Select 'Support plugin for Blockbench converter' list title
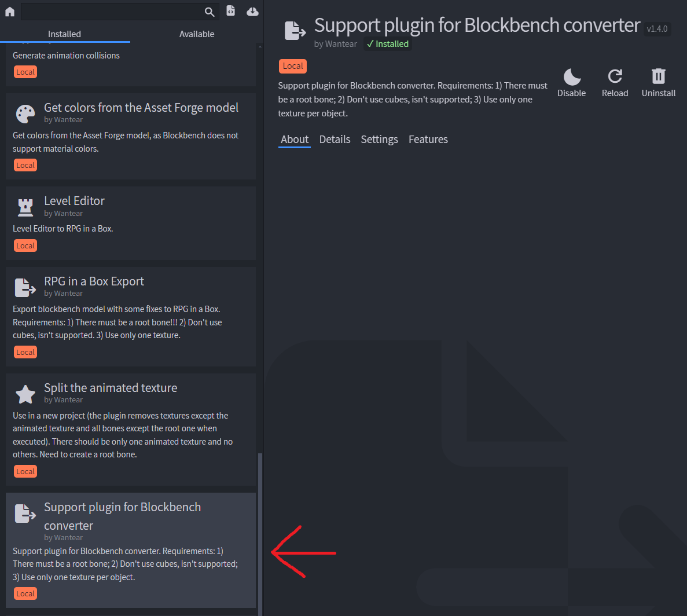Viewport: 687px width, 616px height. coord(122,516)
